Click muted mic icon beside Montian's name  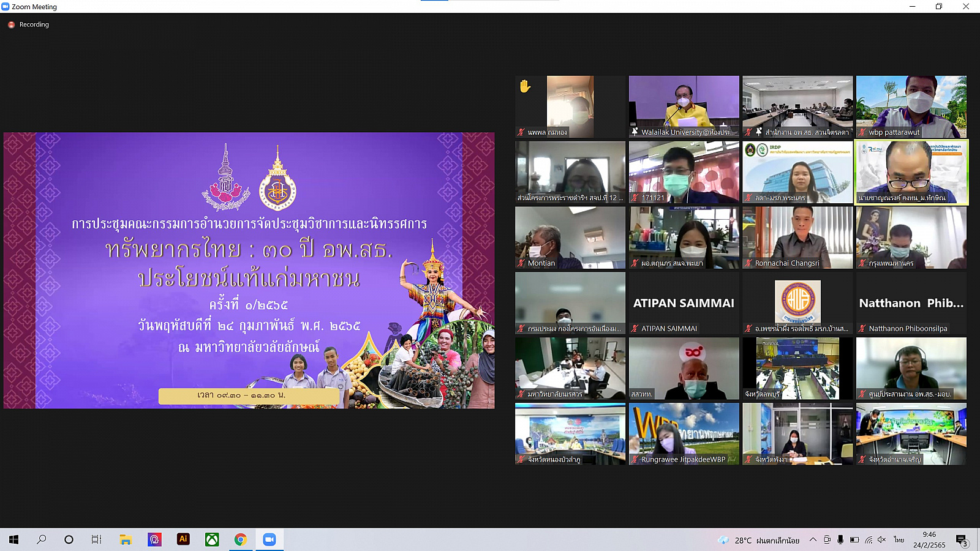521,263
